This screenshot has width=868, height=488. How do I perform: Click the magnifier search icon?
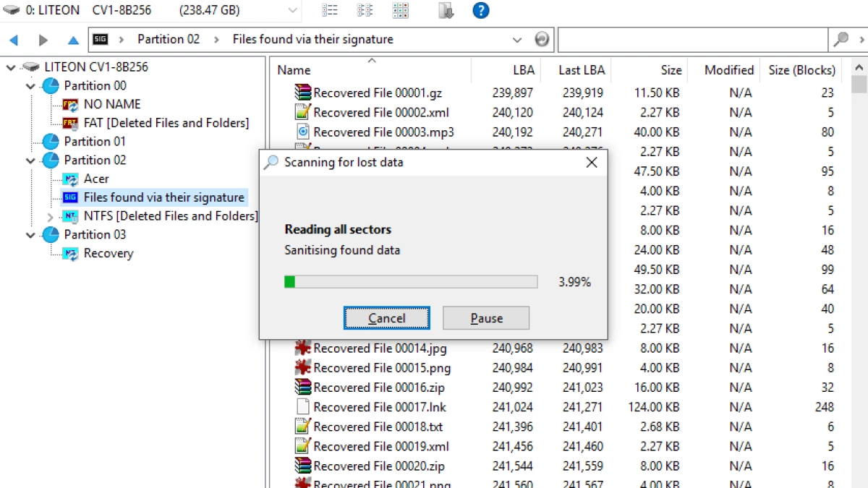[x=841, y=40]
